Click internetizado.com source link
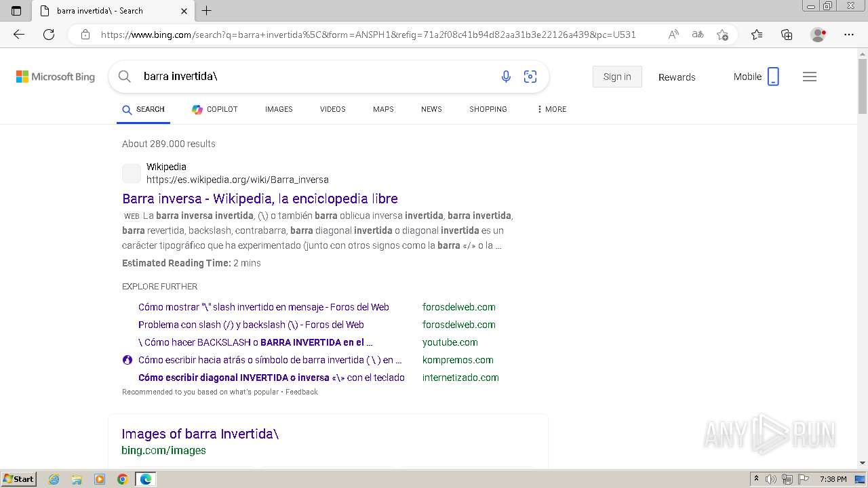This screenshot has height=488, width=868. click(460, 378)
